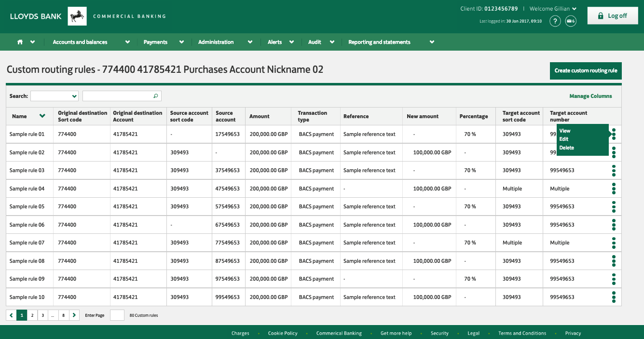Click Create custom routing rule button

(586, 70)
